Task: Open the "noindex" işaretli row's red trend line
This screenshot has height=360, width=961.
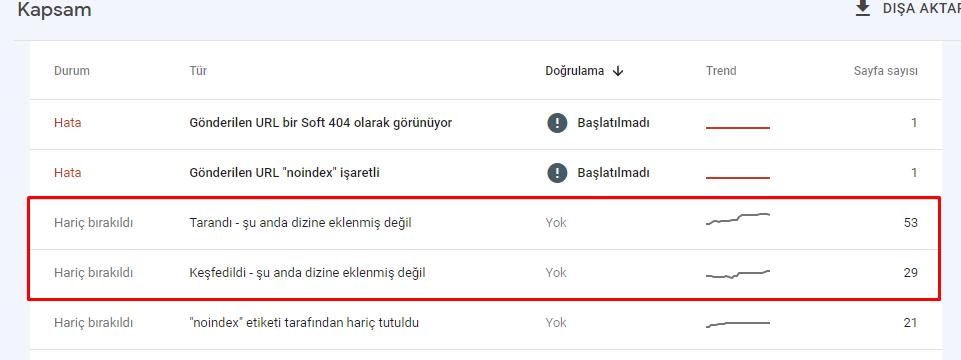Action: pyautogui.click(x=738, y=178)
